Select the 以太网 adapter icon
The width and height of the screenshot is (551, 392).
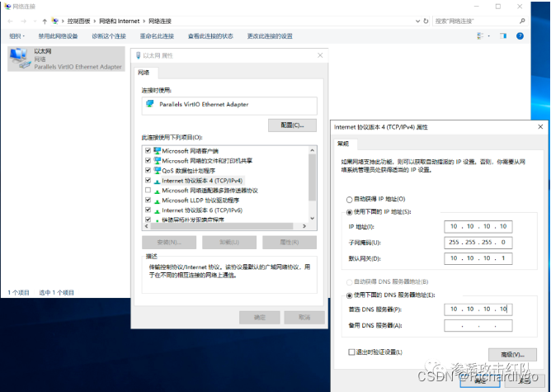[20, 59]
